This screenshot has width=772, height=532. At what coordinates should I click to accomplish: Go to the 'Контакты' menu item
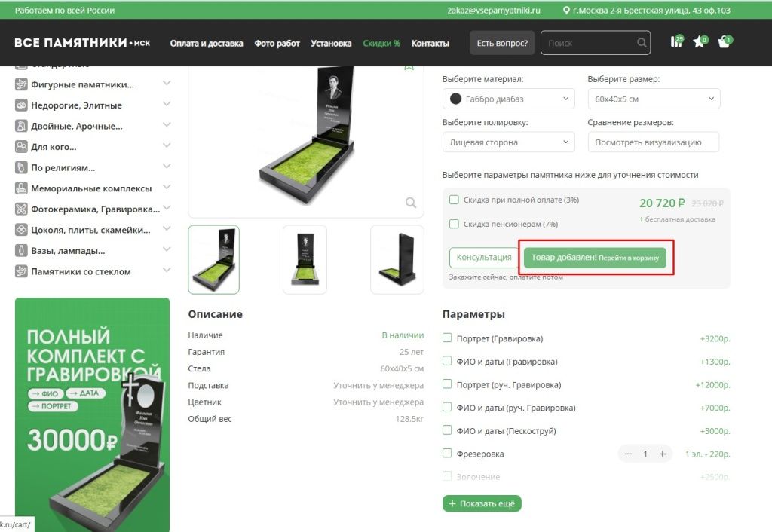(430, 43)
